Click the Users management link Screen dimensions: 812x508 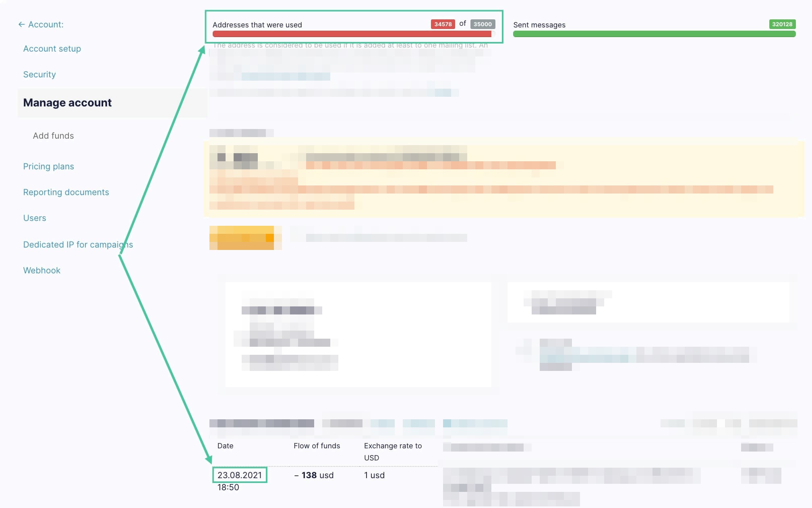(x=34, y=217)
